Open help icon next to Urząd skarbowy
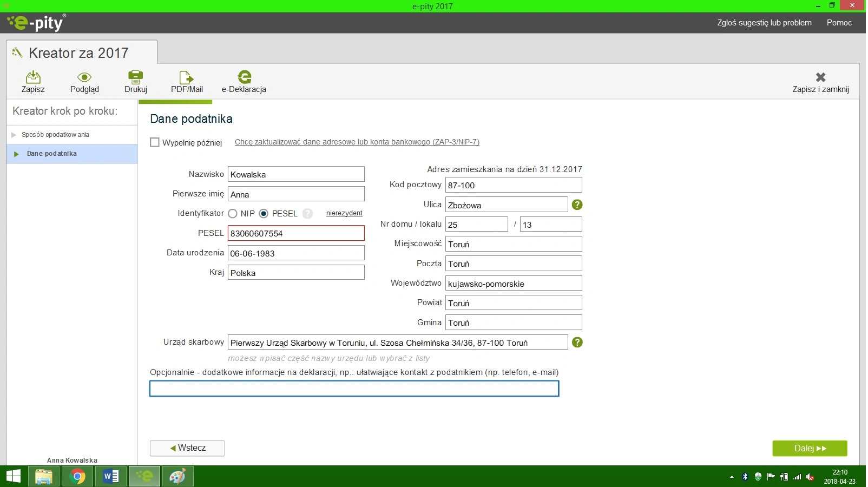The image size is (868, 487). pyautogui.click(x=577, y=342)
